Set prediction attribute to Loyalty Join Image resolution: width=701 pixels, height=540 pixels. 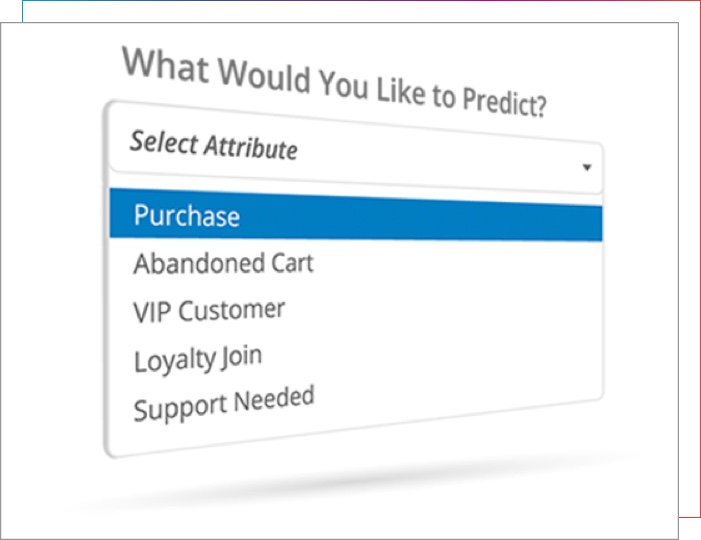(x=198, y=357)
